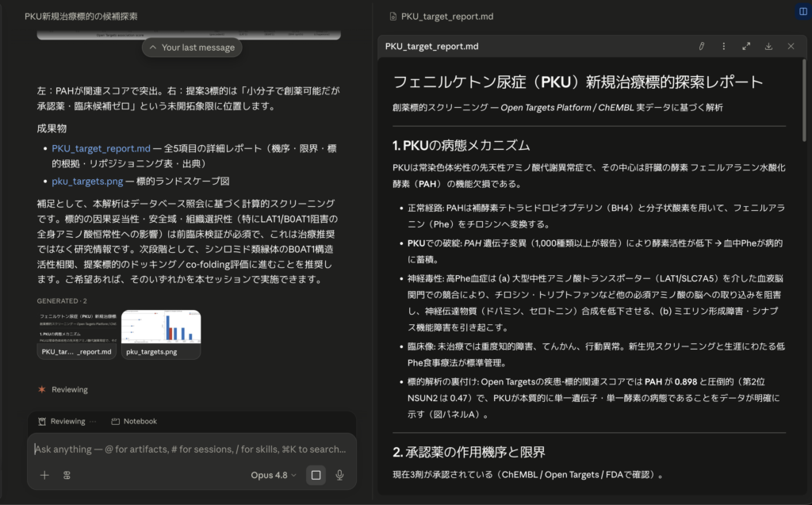The width and height of the screenshot is (812, 505).
Task: Click the stop generation square button
Action: pyautogui.click(x=316, y=475)
